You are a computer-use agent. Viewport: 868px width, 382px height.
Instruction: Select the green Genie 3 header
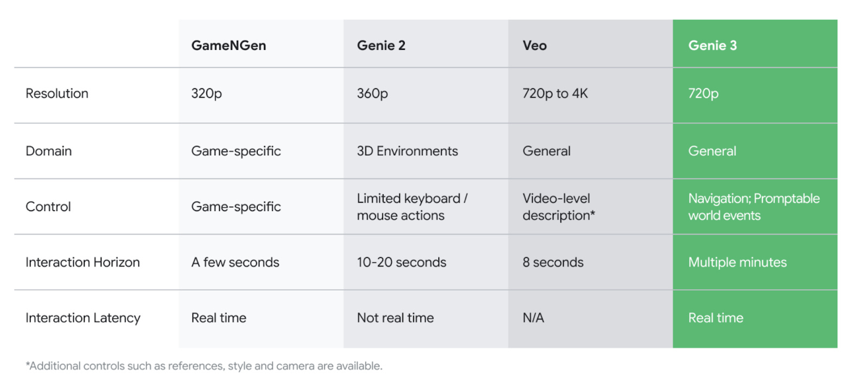click(712, 46)
